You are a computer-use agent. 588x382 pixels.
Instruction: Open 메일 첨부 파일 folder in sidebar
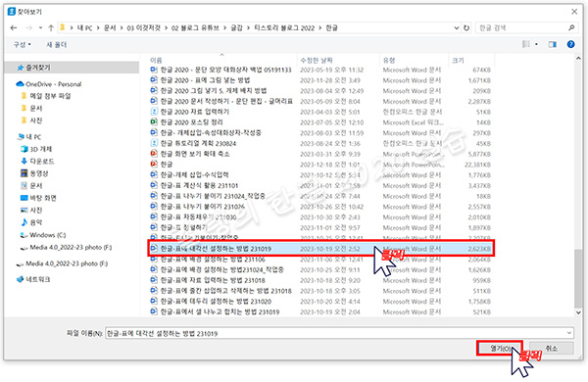[x=46, y=96]
